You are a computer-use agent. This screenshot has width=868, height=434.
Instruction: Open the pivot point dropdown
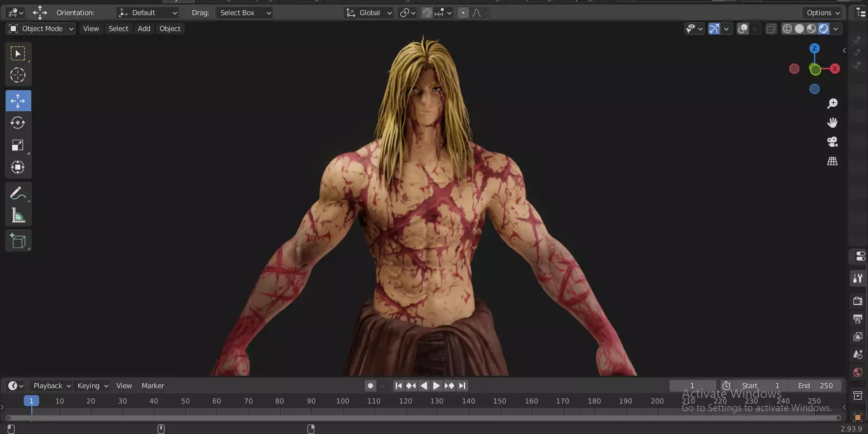tap(408, 13)
